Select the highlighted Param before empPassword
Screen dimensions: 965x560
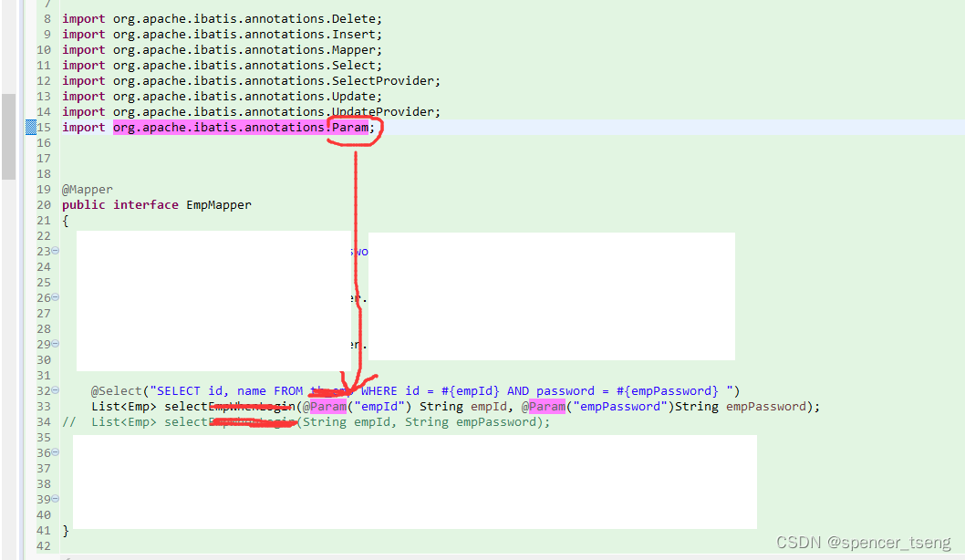click(546, 406)
